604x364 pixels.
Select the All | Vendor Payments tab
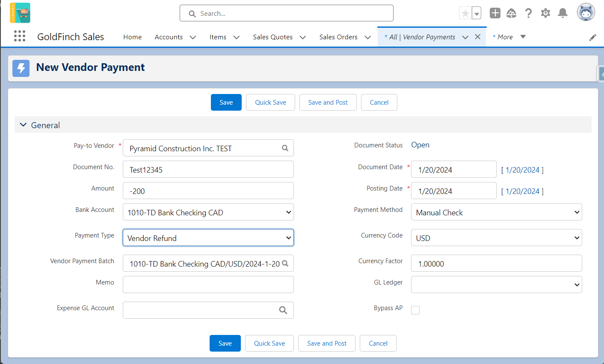click(420, 37)
